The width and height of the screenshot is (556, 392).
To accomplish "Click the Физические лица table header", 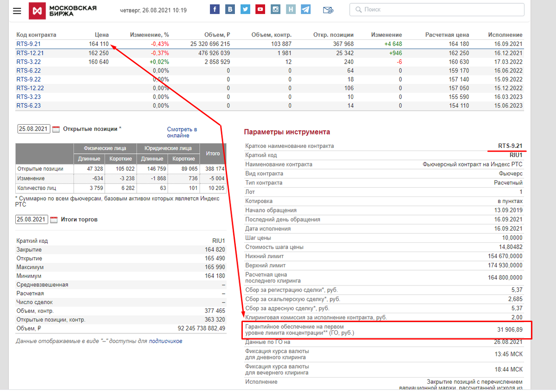I will (105, 148).
